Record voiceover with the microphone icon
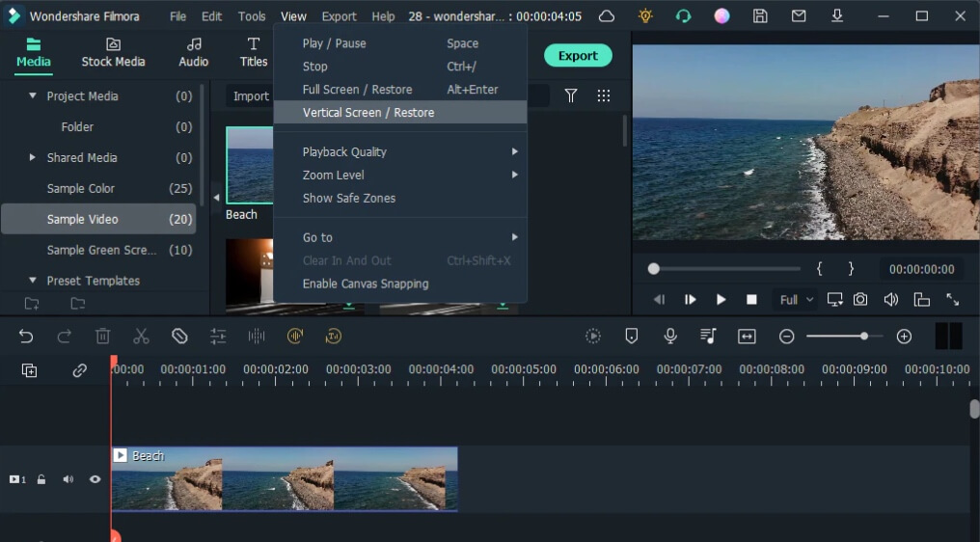The height and width of the screenshot is (542, 980). click(x=670, y=337)
